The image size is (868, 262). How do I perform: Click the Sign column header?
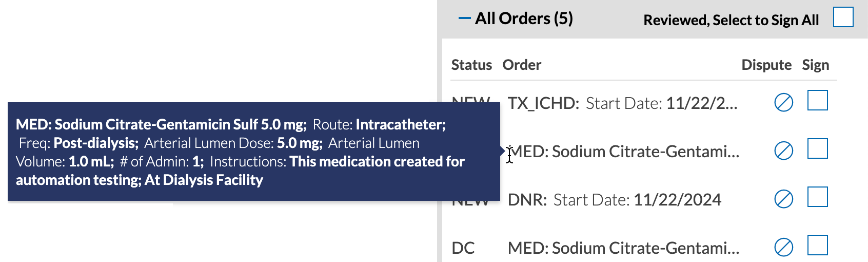pos(816,65)
